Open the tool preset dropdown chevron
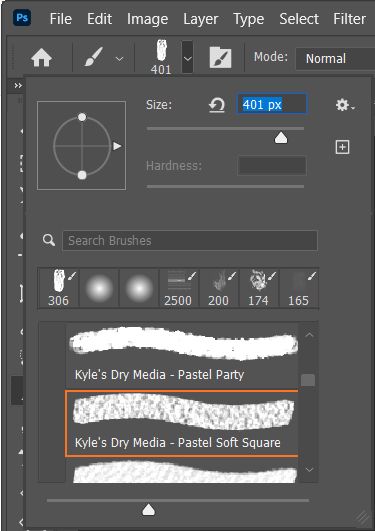Viewport: 375px width, 531px height. click(x=119, y=59)
